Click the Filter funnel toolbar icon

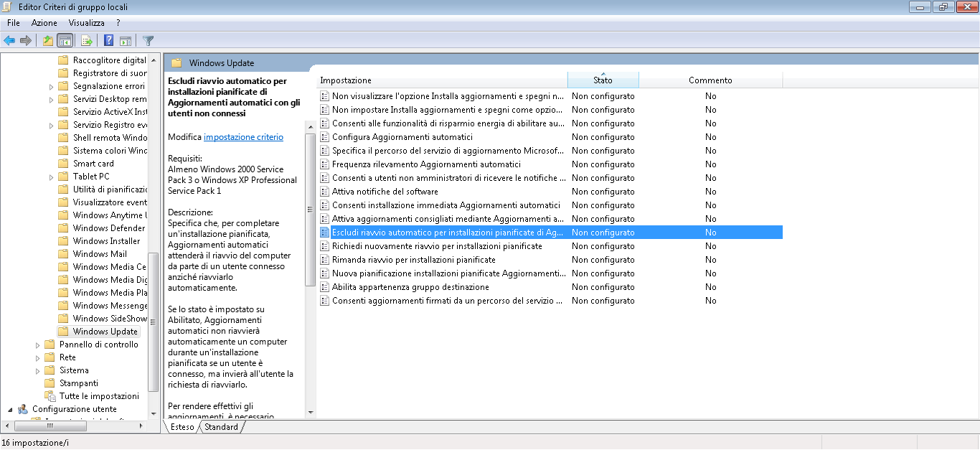click(x=149, y=40)
